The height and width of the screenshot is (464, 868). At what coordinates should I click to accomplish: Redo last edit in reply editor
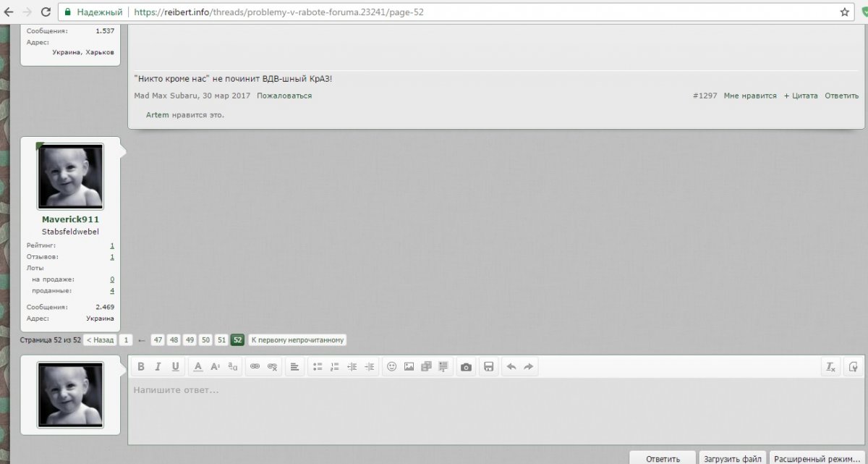(x=529, y=367)
